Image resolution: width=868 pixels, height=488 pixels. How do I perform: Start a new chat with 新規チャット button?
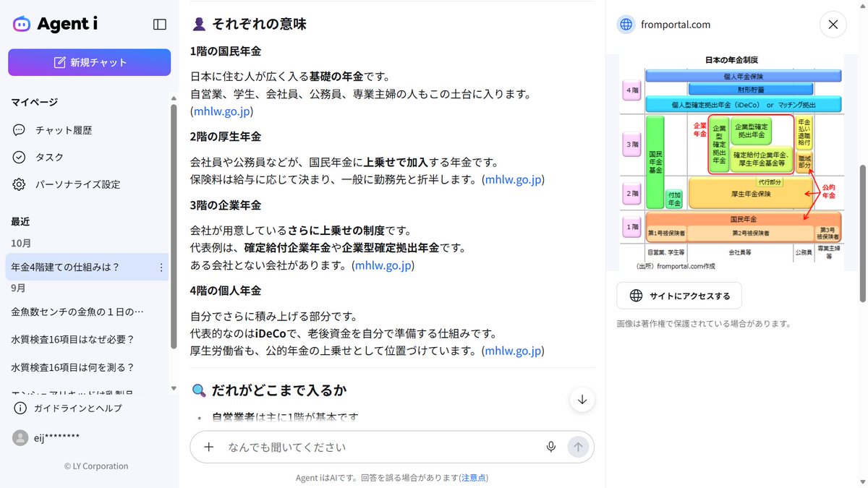point(89,62)
